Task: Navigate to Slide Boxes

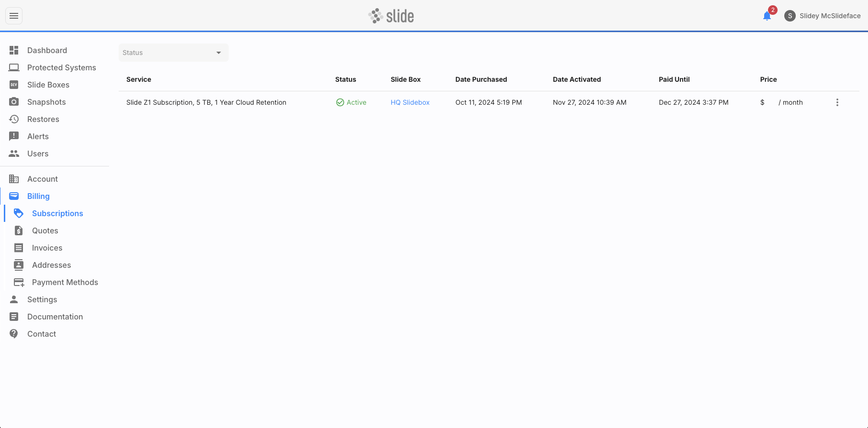Action: click(48, 85)
